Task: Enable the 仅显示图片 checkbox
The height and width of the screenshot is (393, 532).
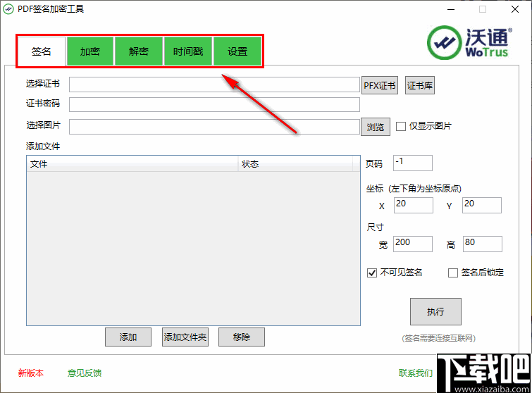Action: [401, 127]
